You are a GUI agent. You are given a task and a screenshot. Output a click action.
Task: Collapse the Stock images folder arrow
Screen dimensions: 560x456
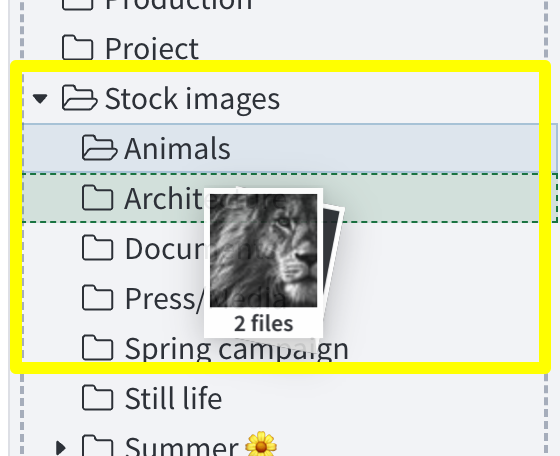[40, 99]
